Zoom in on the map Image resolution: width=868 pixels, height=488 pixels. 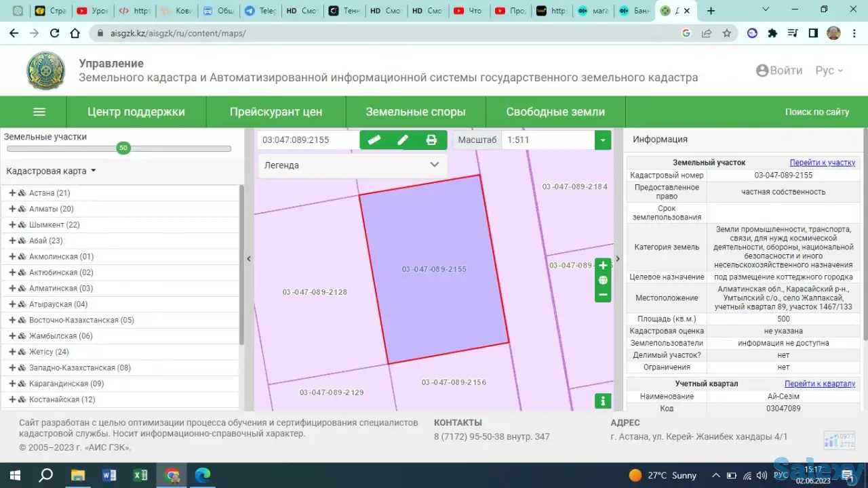coord(603,265)
